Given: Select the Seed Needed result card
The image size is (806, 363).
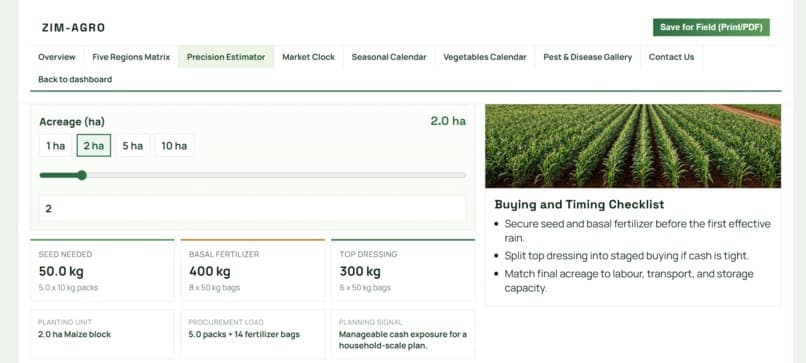Looking at the screenshot, I should [102, 270].
